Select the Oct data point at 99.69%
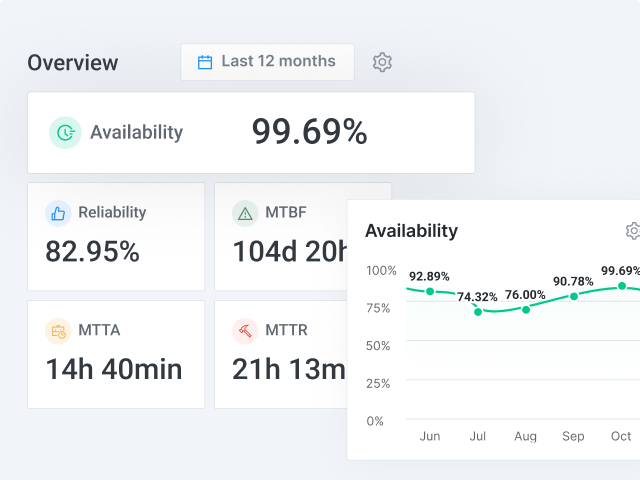 click(622, 286)
